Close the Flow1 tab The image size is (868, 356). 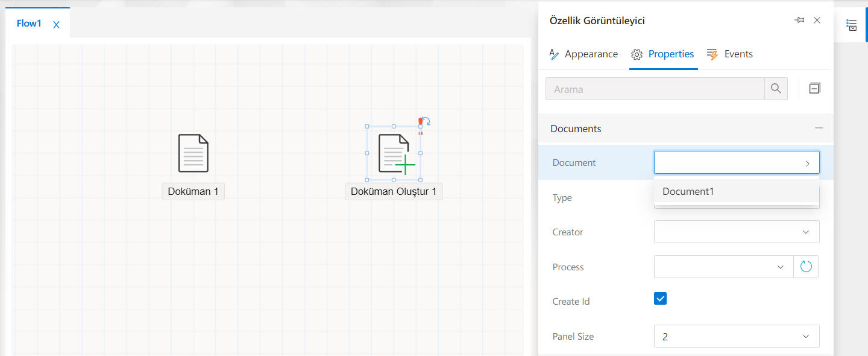click(56, 25)
